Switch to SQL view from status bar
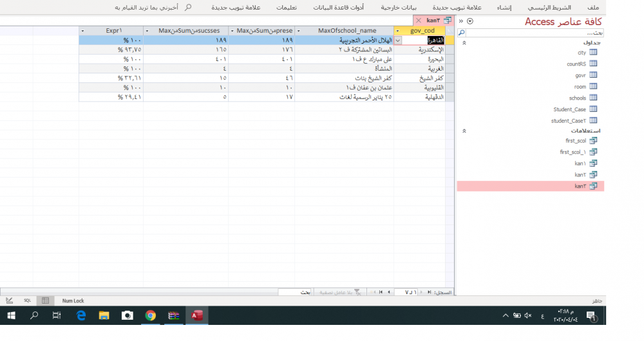 pos(27,300)
